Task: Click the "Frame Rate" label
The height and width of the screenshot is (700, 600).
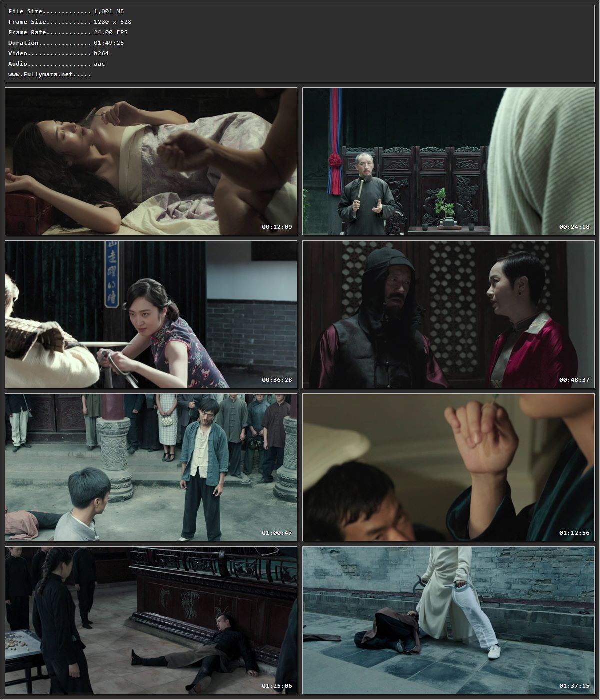Action: tap(27, 32)
